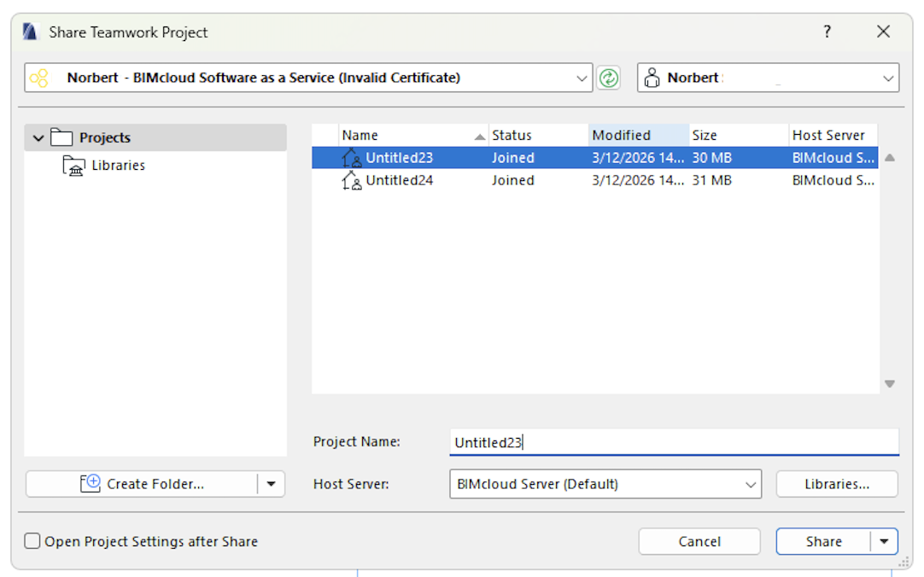924x577 pixels.
Task: Select Libraries in the folder tree
Action: (x=119, y=166)
